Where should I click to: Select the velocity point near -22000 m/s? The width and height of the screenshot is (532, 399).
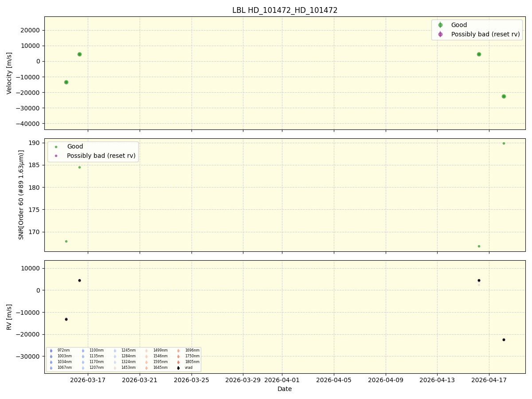504,96
